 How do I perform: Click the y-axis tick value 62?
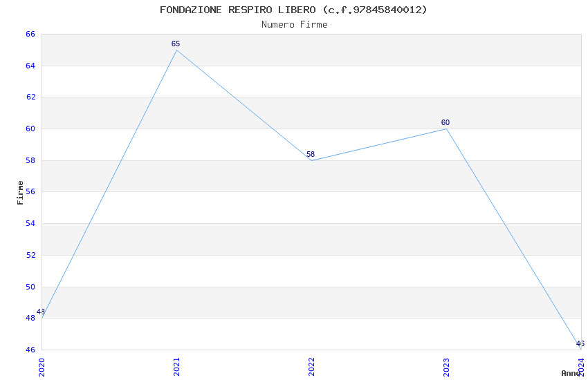coord(30,97)
